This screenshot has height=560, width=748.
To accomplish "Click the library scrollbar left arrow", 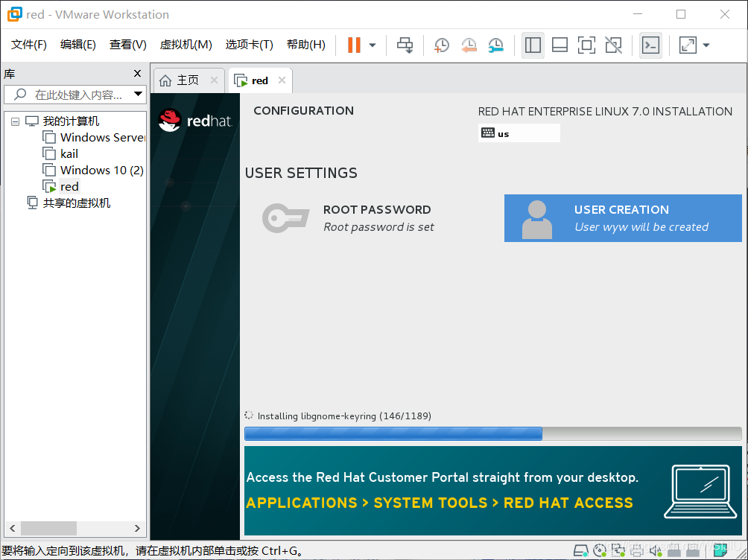I will click(13, 528).
